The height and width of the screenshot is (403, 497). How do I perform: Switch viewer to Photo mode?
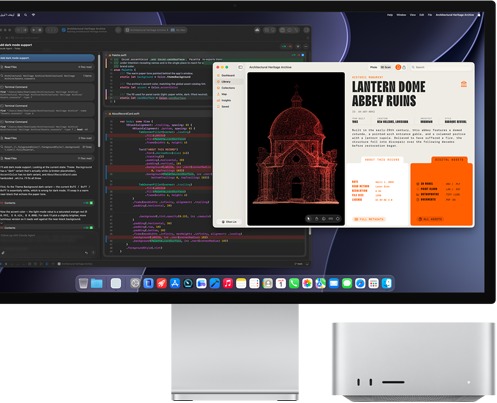374,67
